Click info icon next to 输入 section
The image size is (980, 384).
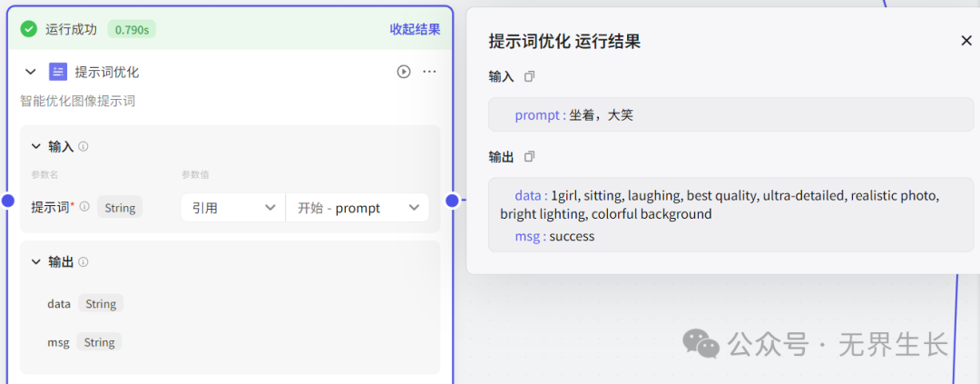(83, 147)
